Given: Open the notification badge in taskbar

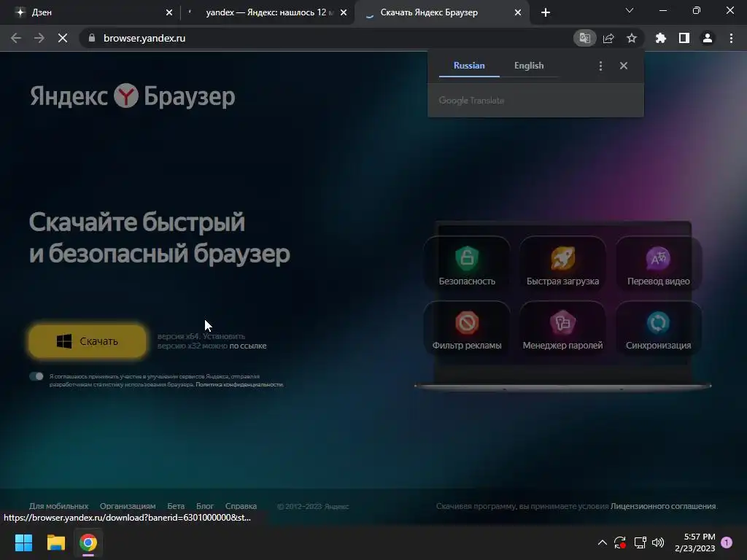Looking at the screenshot, I should pos(727,542).
